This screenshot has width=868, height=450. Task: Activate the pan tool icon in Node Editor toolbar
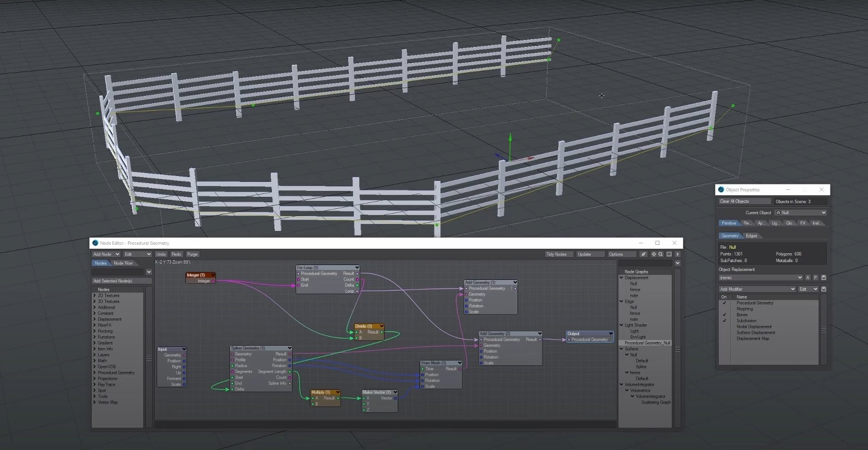(x=654, y=254)
